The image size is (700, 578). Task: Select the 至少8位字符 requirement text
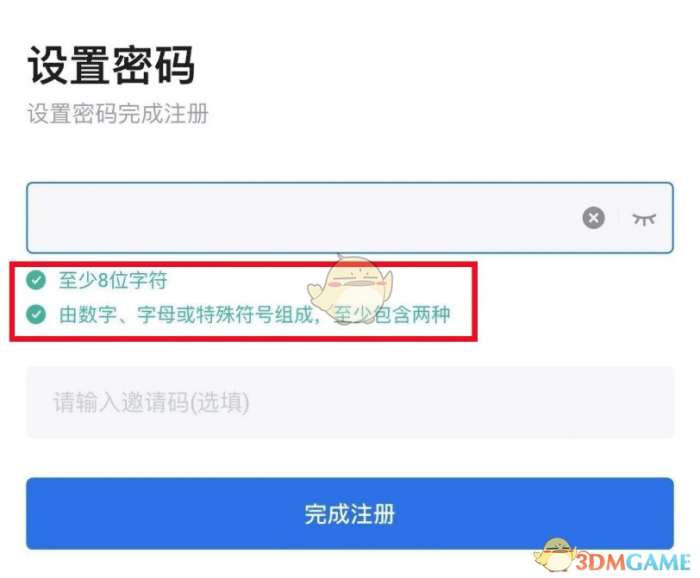tap(113, 281)
